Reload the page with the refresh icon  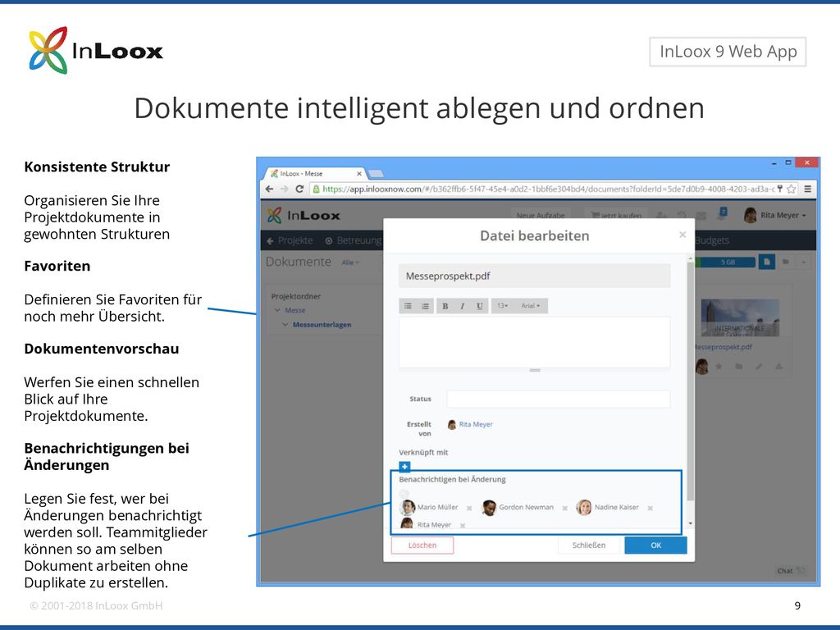click(299, 189)
